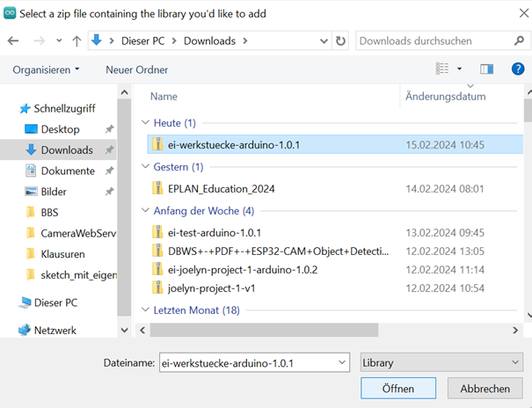Viewport: 532px width, 408px height.
Task: Click the search magnifier icon
Action: point(519,40)
